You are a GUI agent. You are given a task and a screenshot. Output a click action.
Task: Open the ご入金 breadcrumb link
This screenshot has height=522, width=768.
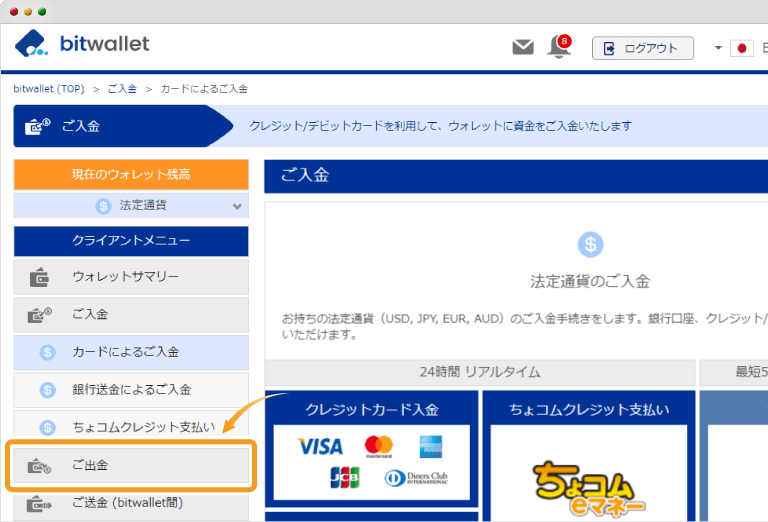click(x=122, y=89)
